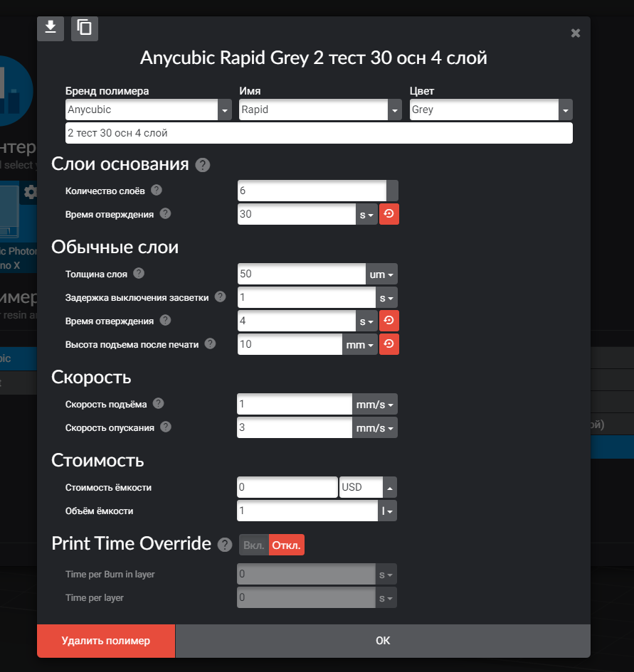Click the Количество слоёв input field

tap(312, 191)
